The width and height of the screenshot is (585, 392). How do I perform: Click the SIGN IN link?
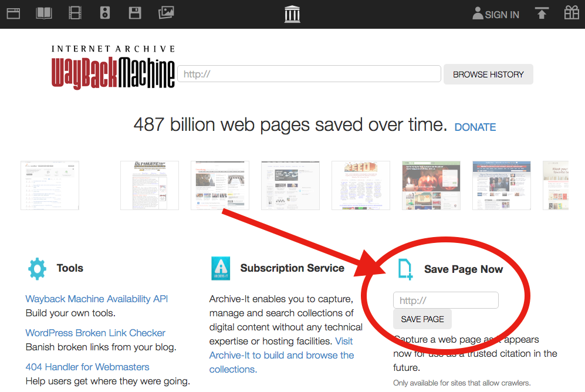pos(496,14)
